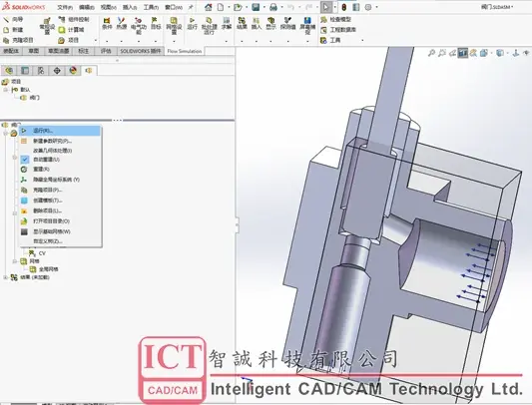Click the 热源 (Heat Source) icon

click(x=122, y=23)
